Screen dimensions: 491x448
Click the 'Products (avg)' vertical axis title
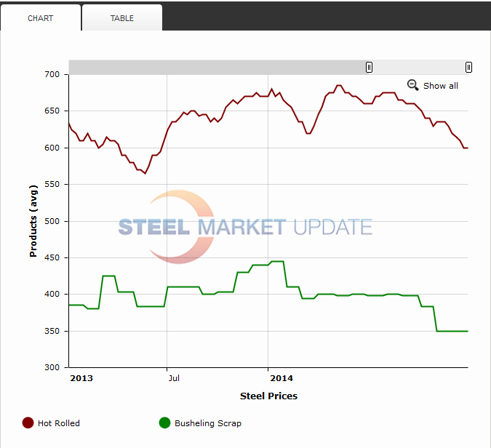pos(33,220)
